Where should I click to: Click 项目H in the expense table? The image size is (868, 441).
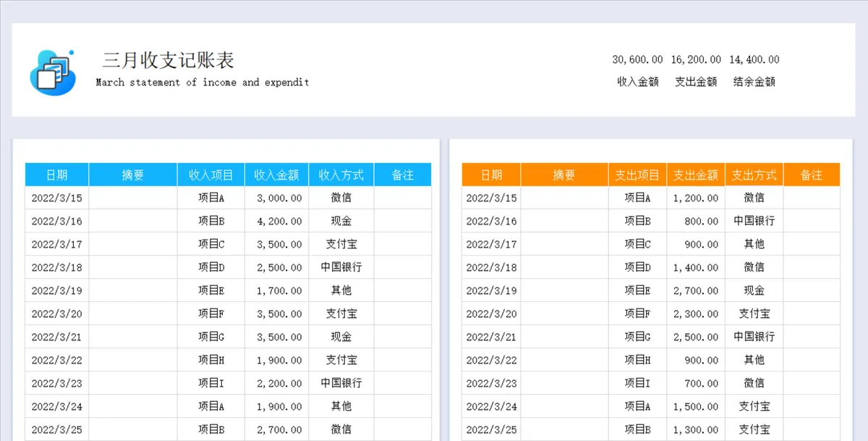click(638, 360)
